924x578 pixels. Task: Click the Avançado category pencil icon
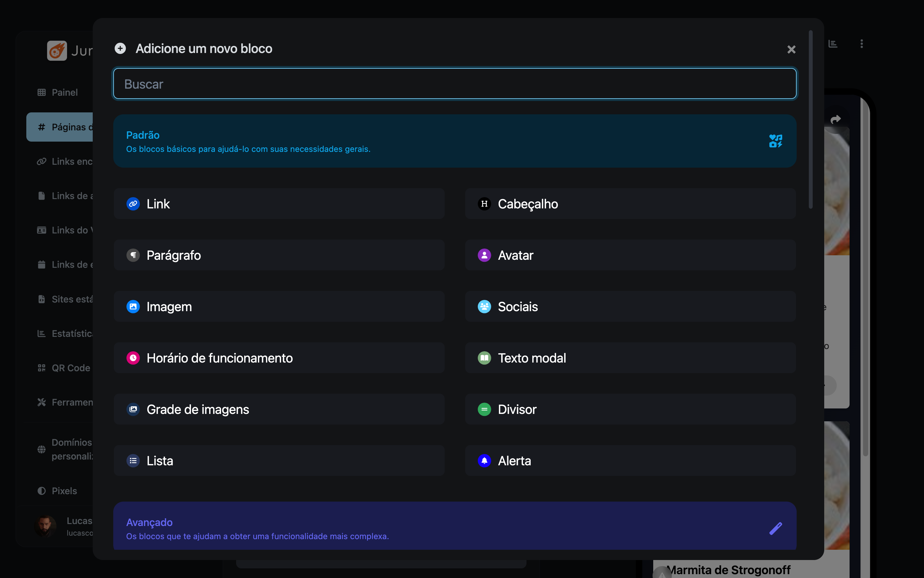[x=775, y=528]
